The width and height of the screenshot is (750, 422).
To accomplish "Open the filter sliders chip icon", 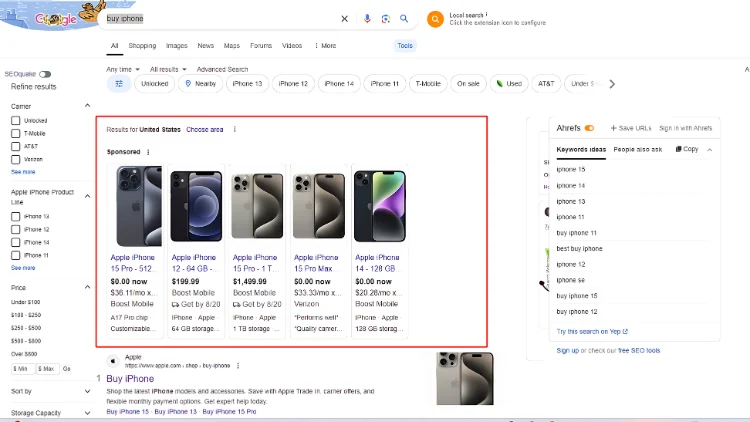I will tap(119, 84).
